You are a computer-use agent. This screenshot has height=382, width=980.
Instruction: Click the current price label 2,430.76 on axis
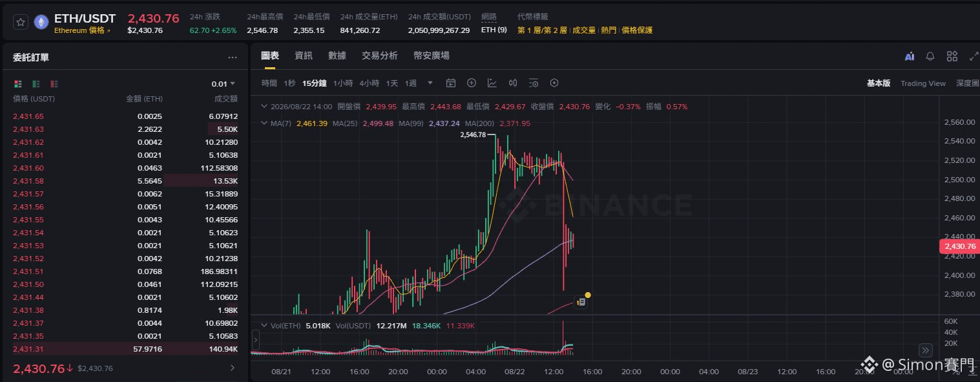click(959, 246)
